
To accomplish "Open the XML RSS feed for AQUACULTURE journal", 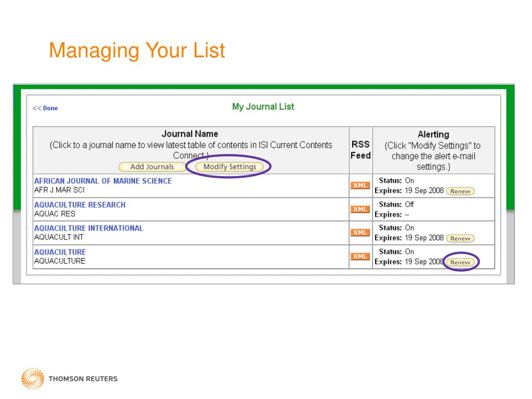I will click(x=360, y=257).
